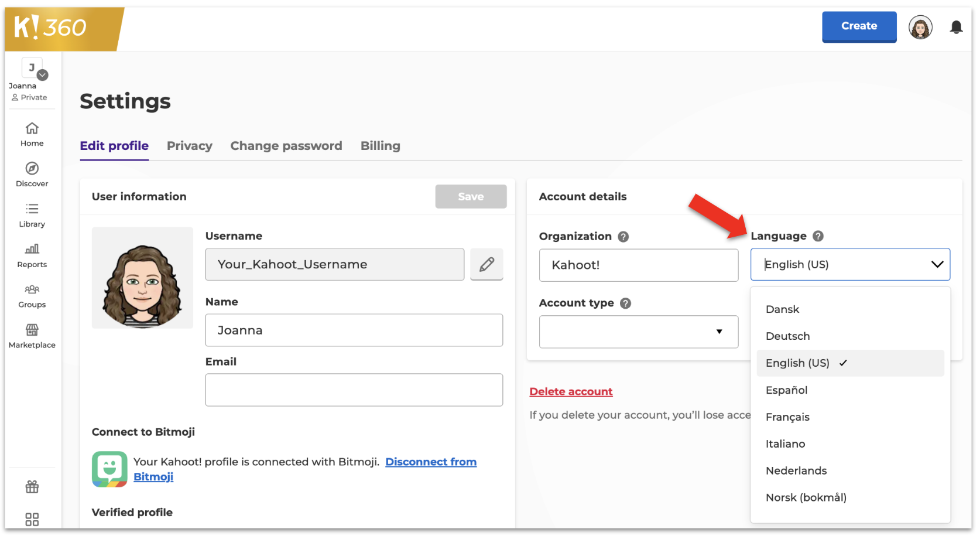Click the pencil icon to edit username
980x539 pixels.
coord(486,264)
